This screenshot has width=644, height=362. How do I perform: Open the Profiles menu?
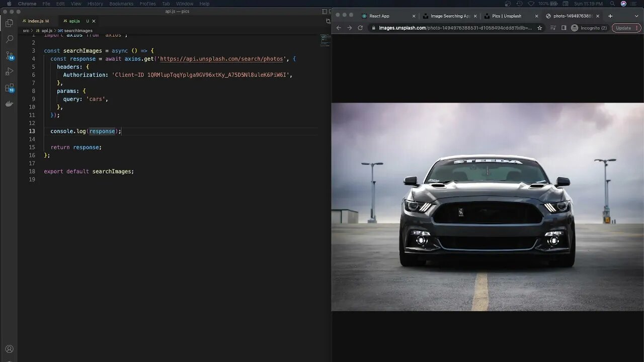coord(147,4)
